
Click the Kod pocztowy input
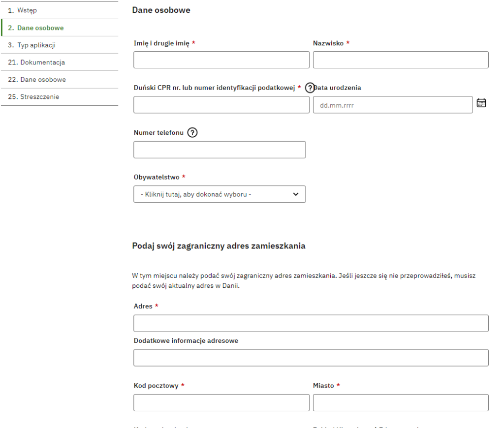point(221,402)
